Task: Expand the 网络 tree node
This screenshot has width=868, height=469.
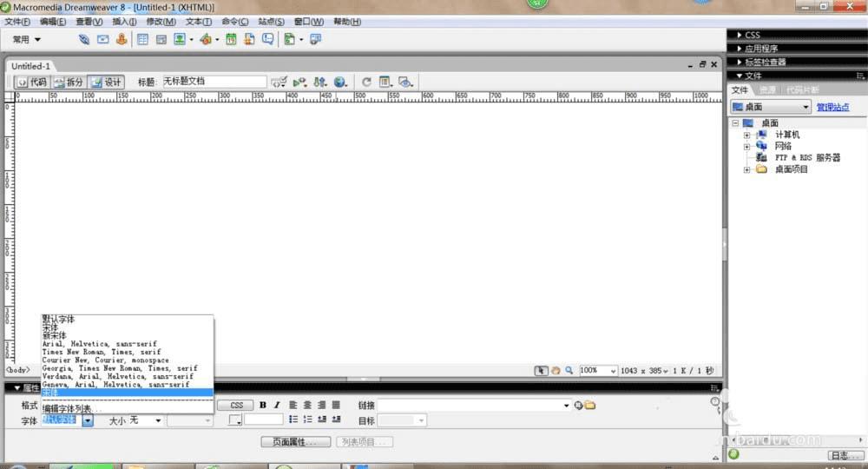Action: click(746, 147)
